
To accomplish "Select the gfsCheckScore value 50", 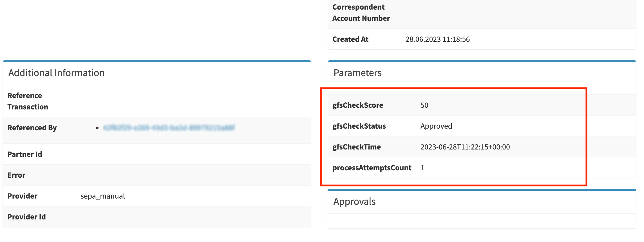I will pos(424,105).
